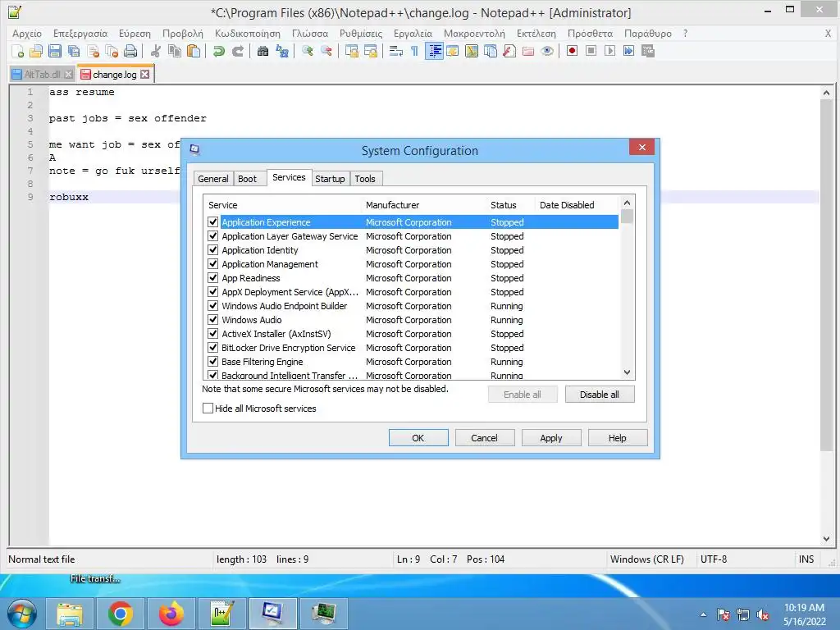The image size is (840, 630).
Task: Click the Copy toolbar icon
Action: [x=175, y=51]
